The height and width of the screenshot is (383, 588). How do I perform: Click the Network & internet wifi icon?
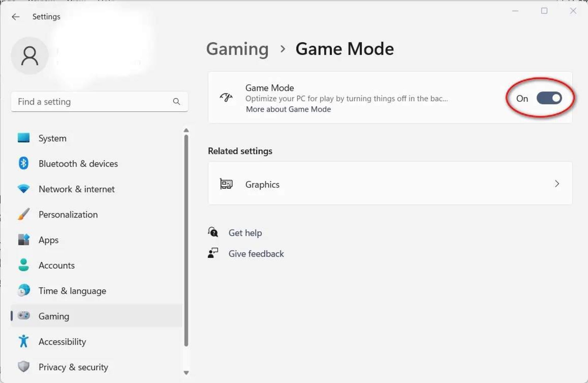(24, 189)
